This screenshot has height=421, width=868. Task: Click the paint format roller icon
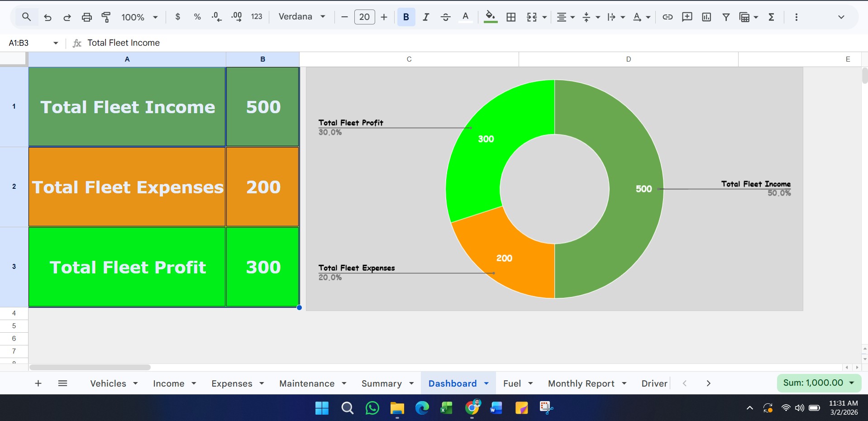(x=106, y=17)
